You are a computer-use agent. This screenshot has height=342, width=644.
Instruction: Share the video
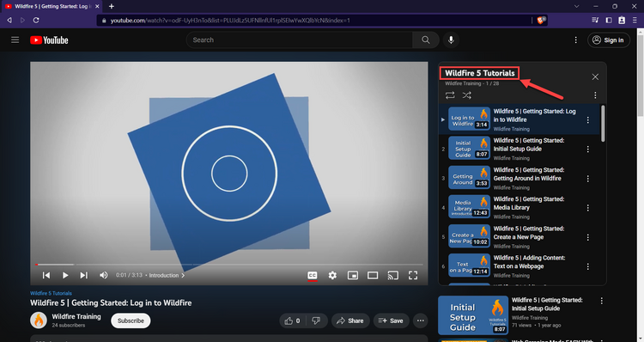[x=350, y=321]
